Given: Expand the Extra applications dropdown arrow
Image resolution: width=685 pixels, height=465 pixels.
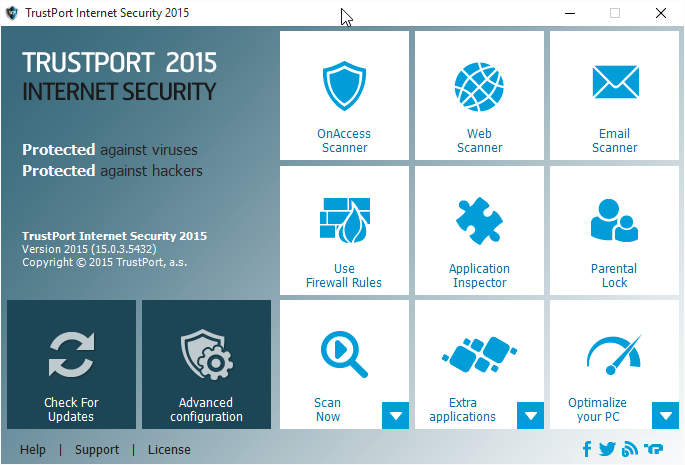Looking at the screenshot, I should coord(530,416).
